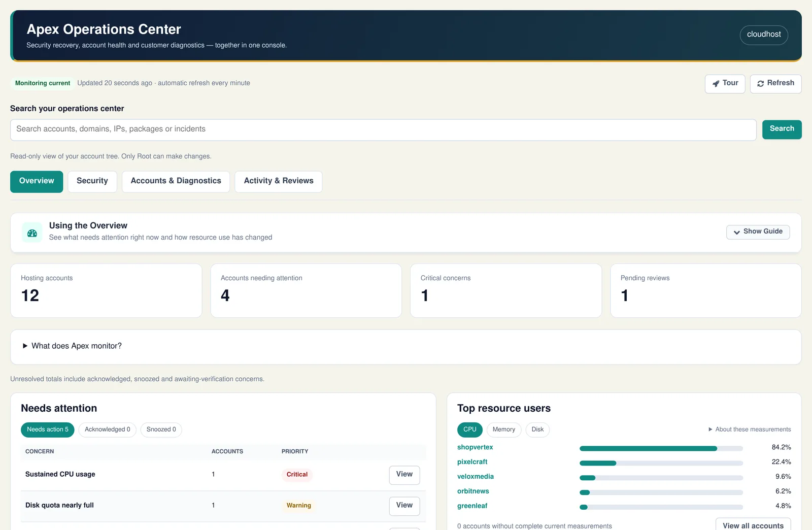Click the Critical concerns card
The height and width of the screenshot is (530, 812).
506,291
